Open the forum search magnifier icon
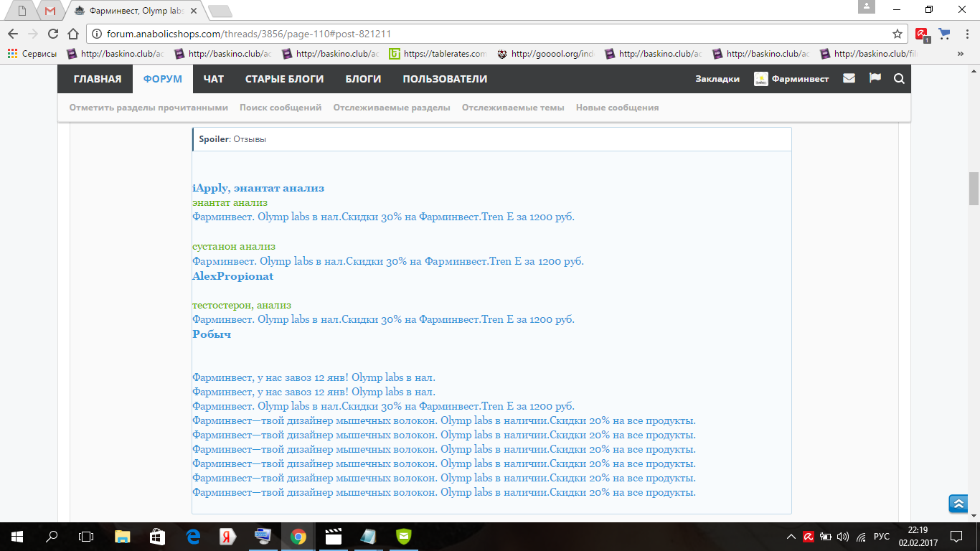 point(899,79)
